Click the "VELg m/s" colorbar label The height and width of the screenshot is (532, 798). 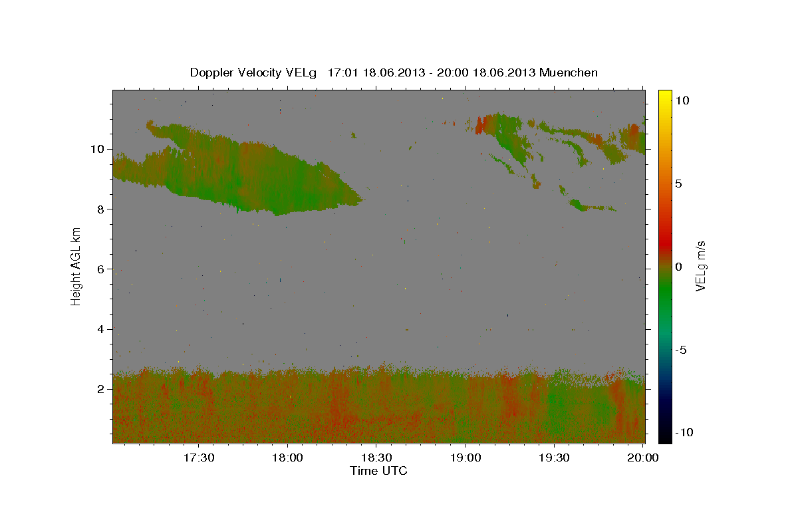tap(700, 265)
